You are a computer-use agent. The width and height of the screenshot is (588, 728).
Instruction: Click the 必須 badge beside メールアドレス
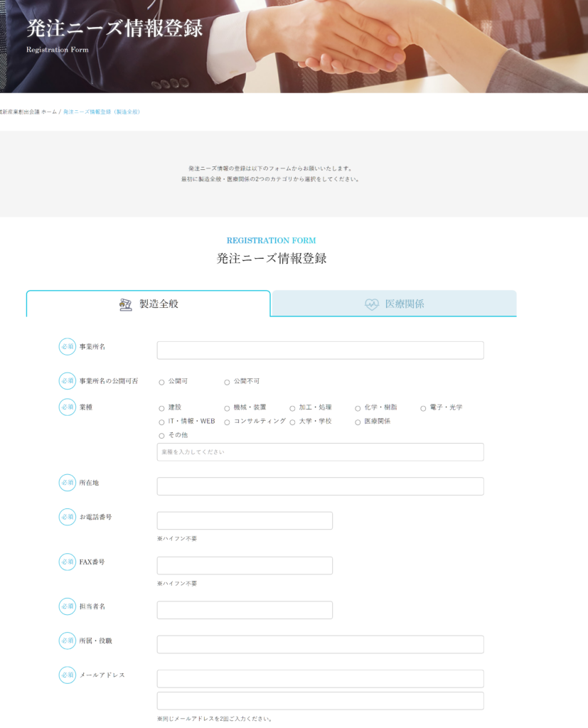pos(68,675)
